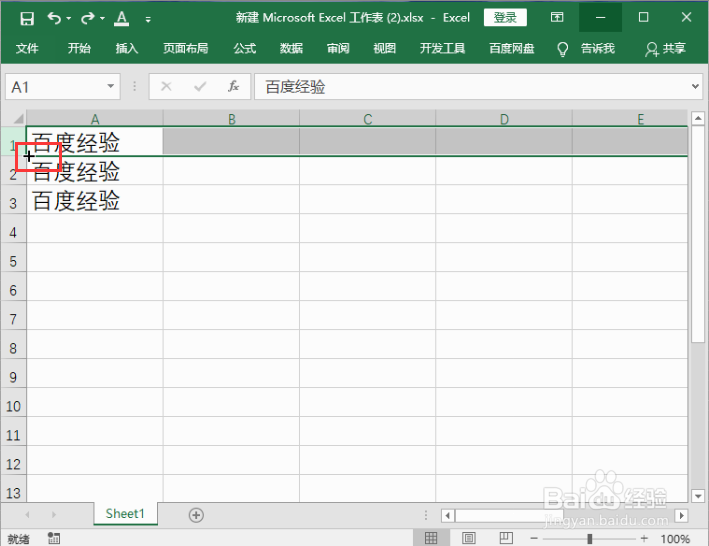Switch to the 视图 ribbon tab
This screenshot has height=546, width=709.
tap(384, 48)
